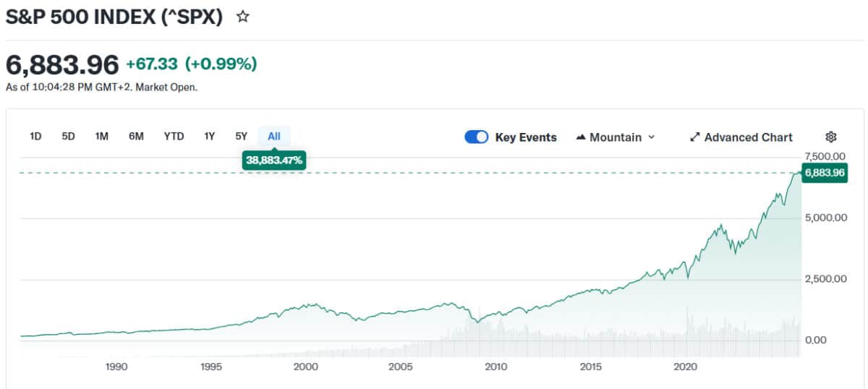Screen dimensions: 868x389
Task: Choose the YTD range
Action: [174, 136]
